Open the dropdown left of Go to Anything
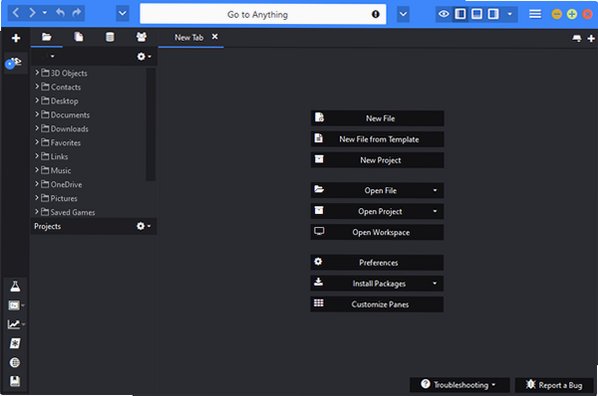Screen dimensions: 598x396 point(122,14)
